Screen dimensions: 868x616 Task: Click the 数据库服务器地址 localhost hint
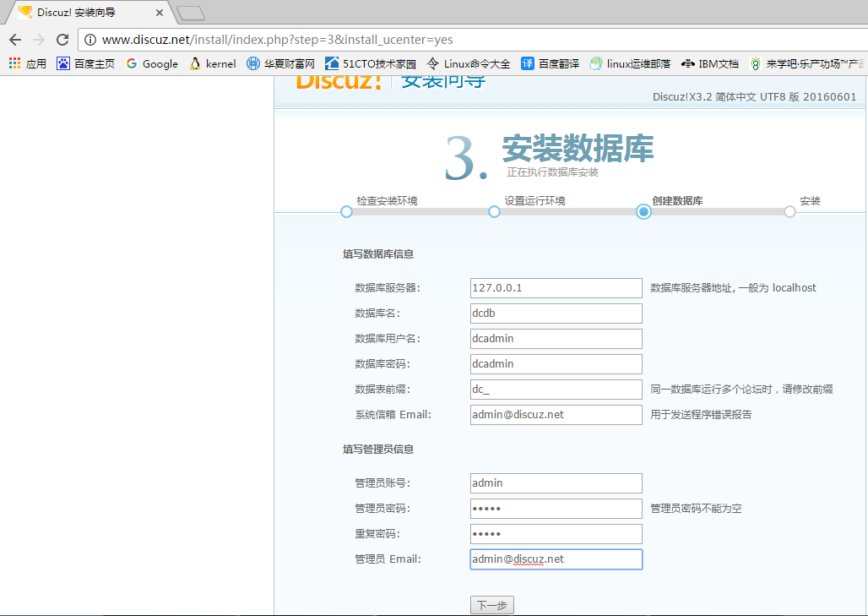tap(734, 288)
